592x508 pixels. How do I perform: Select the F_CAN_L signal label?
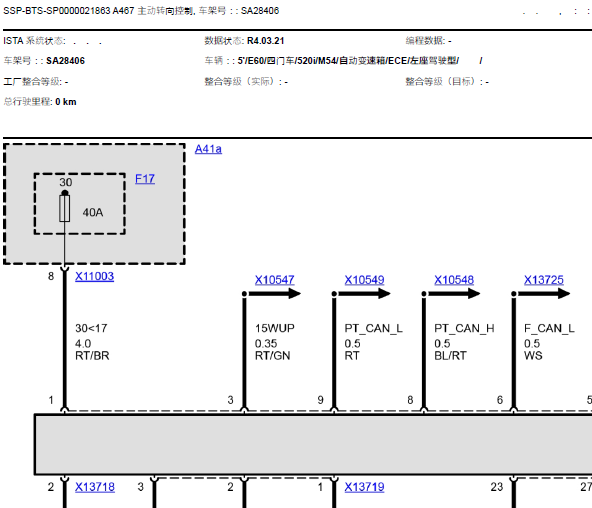point(549,328)
